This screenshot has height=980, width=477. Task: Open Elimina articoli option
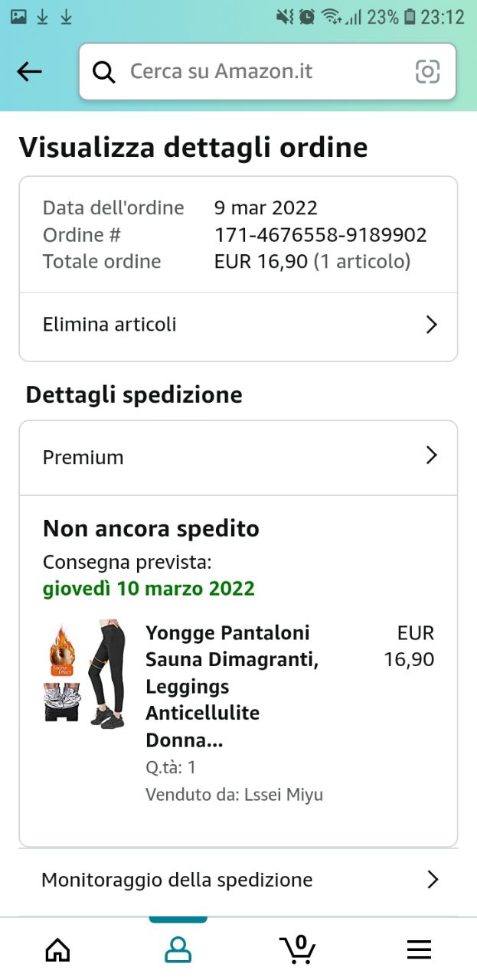coord(109,325)
